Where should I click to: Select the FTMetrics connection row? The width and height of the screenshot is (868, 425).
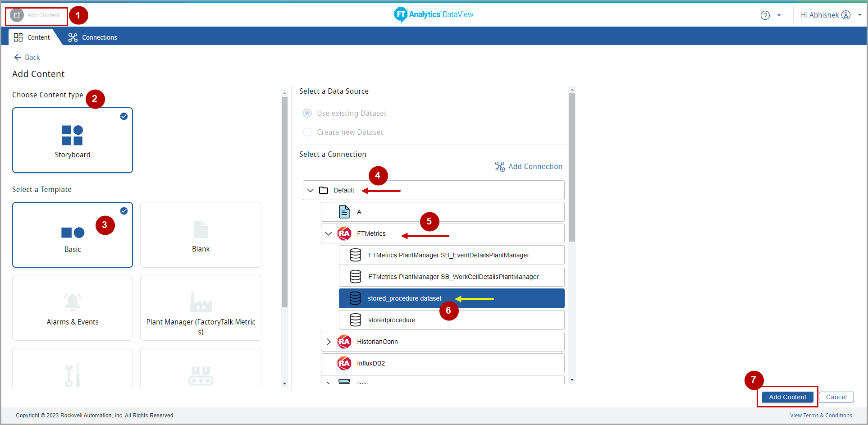pyautogui.click(x=443, y=233)
